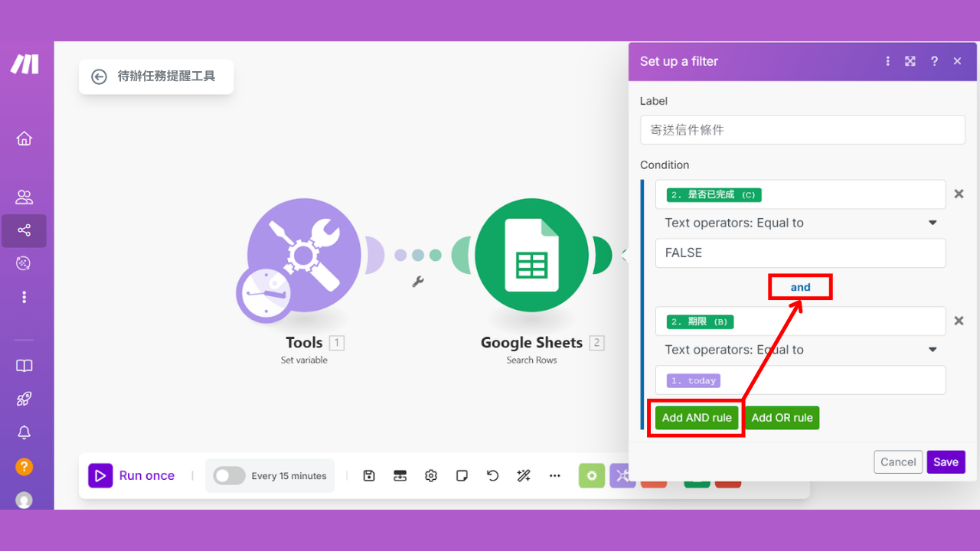Click the green 2. 期限 (B) pill
980x551 pixels.
point(700,322)
